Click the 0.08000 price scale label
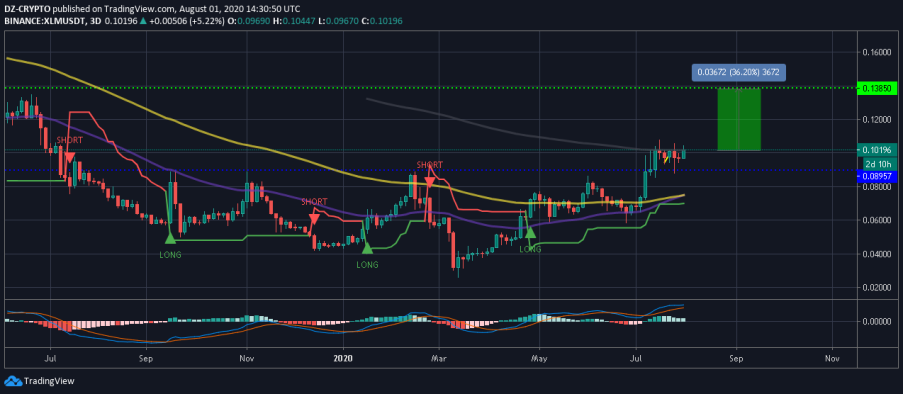Viewport: 903px width, 394px height. pos(878,187)
